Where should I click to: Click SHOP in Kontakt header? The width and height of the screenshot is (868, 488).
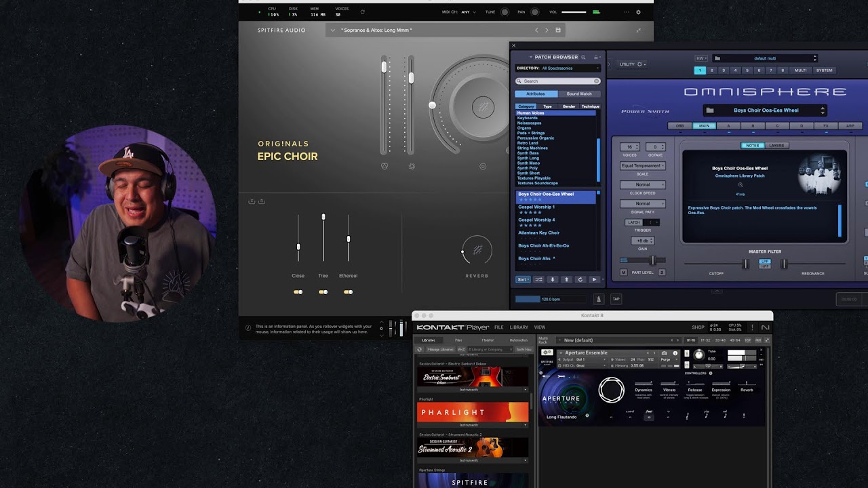pos(698,327)
